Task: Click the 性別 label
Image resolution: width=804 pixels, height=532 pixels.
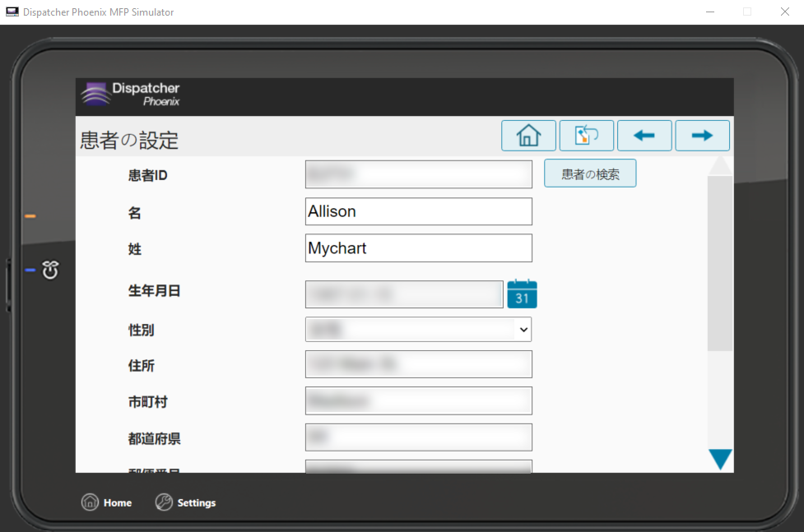Action: pyautogui.click(x=141, y=330)
